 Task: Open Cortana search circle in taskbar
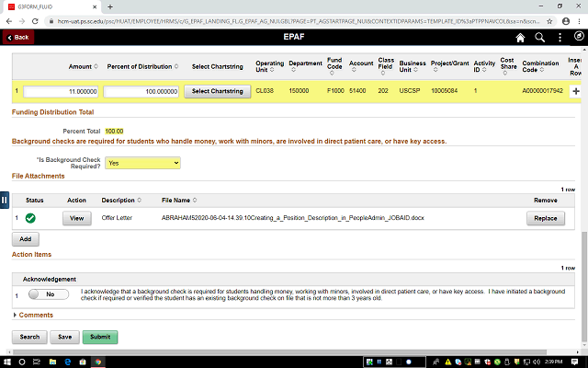pyautogui.click(x=22, y=362)
